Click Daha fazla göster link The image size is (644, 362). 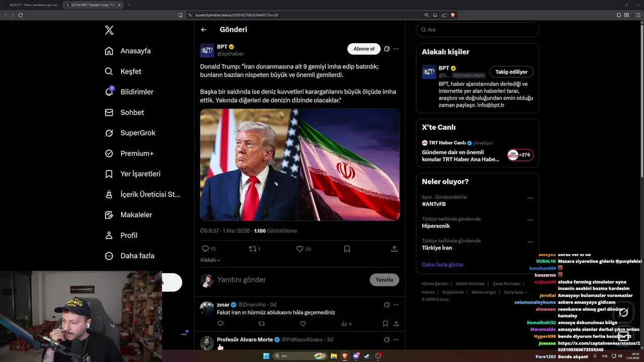pyautogui.click(x=443, y=264)
